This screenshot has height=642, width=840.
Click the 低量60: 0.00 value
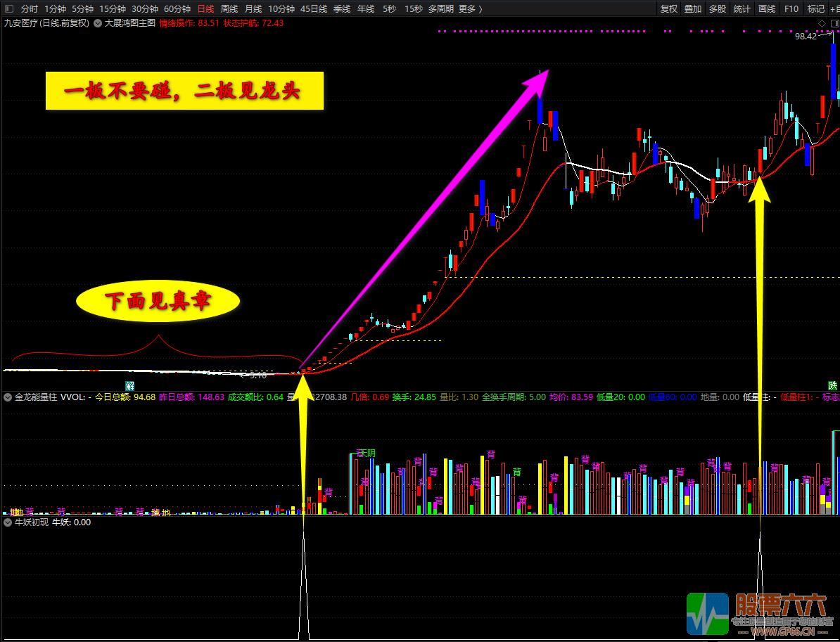click(x=673, y=397)
